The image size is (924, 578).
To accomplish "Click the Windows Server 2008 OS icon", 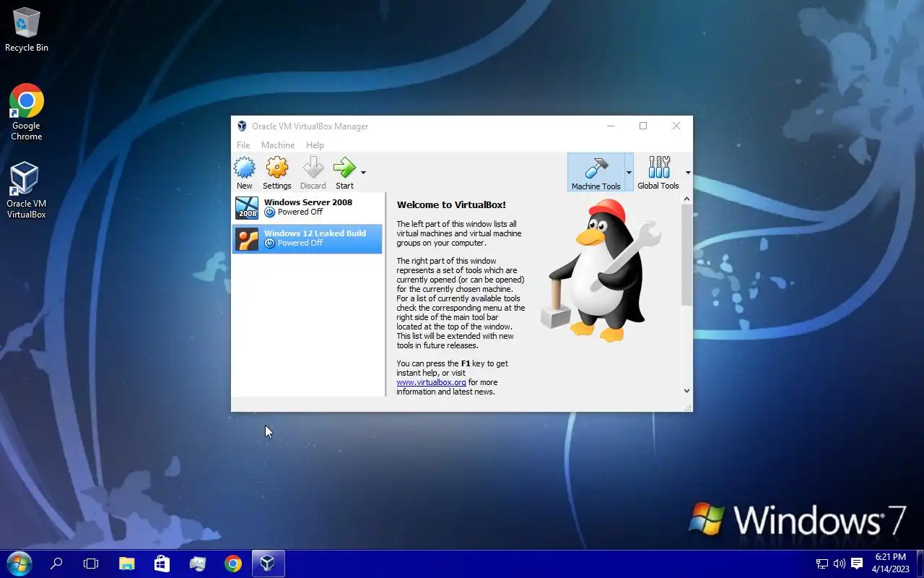I will pos(247,207).
